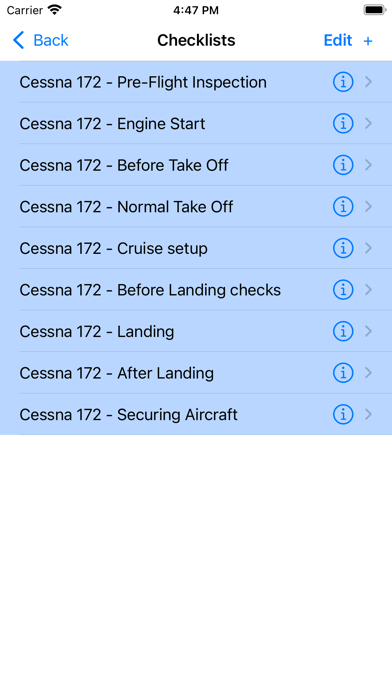Show info for After Landing checklist
This screenshot has height=696, width=392.
click(343, 373)
